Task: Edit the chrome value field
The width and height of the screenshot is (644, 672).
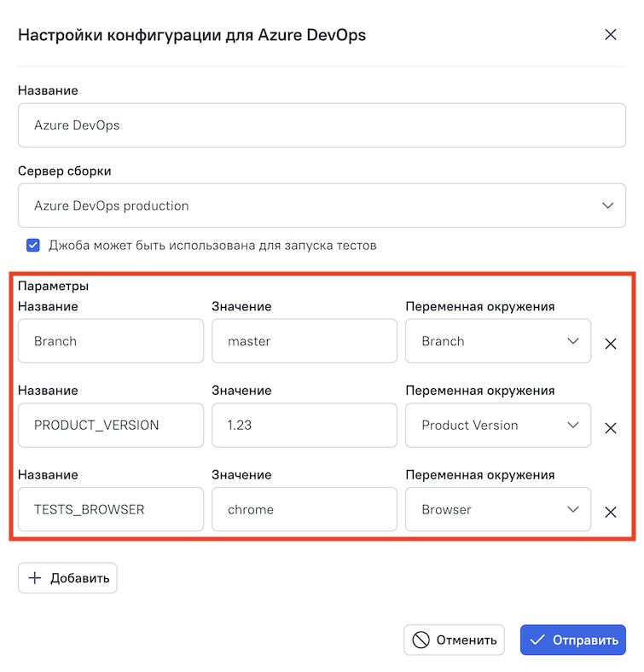Action: (304, 509)
